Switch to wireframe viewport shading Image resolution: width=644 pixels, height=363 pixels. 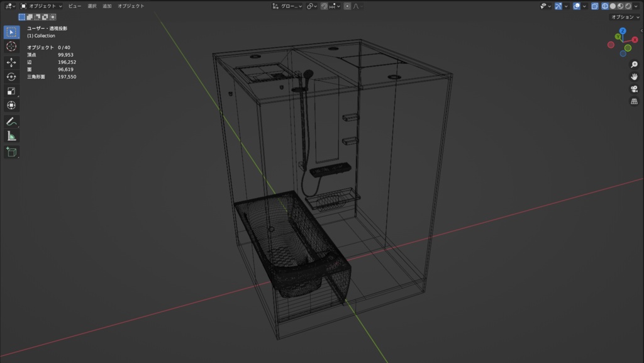pyautogui.click(x=605, y=6)
